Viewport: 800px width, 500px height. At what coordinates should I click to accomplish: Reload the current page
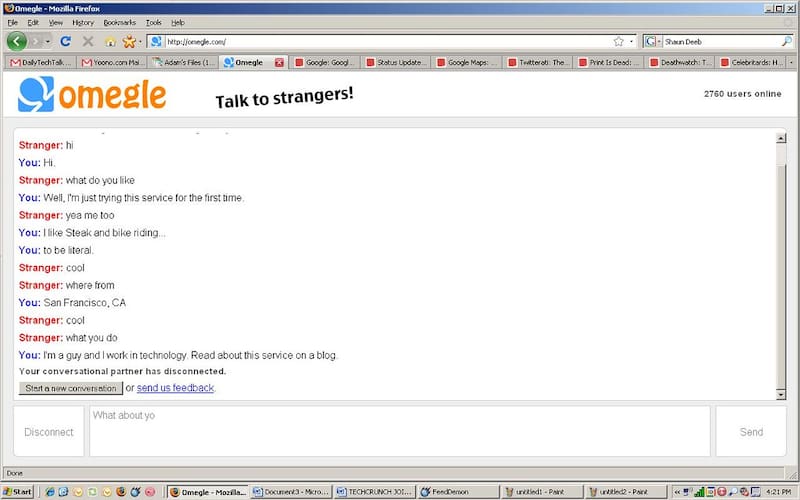66,42
